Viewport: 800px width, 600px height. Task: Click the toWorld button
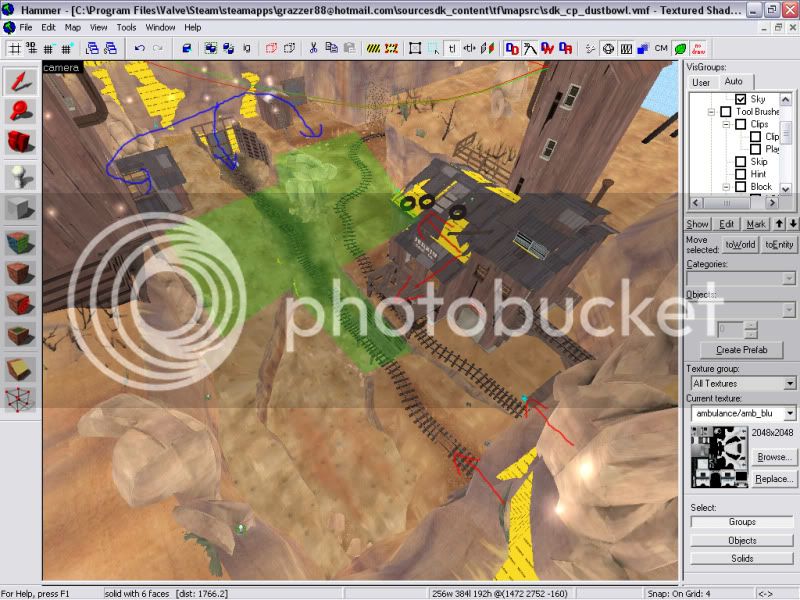point(740,244)
